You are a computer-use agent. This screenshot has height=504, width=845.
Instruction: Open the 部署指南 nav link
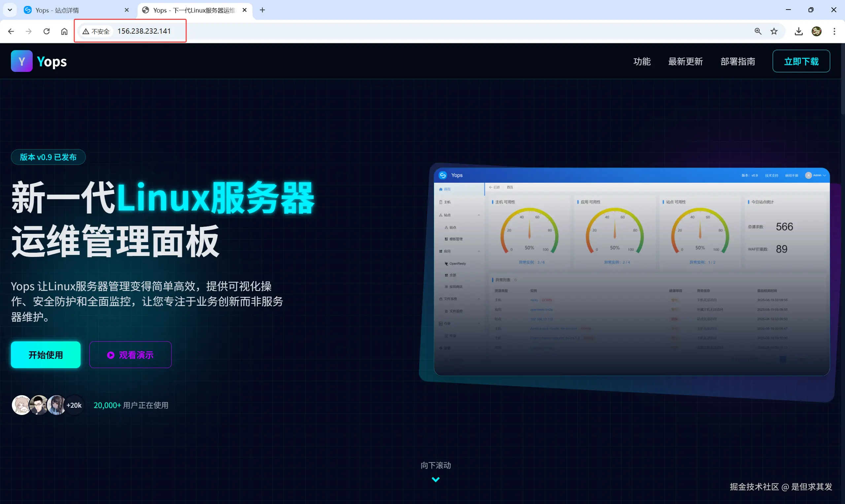pos(738,61)
